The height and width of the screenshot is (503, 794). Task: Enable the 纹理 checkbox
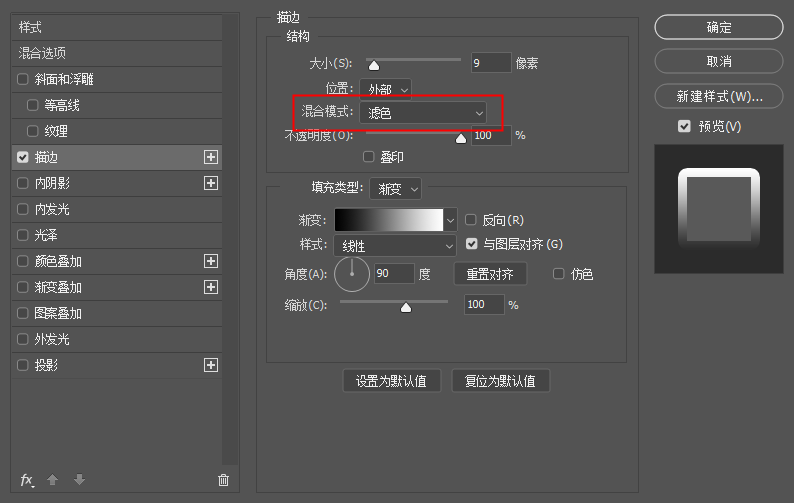pyautogui.click(x=32, y=131)
